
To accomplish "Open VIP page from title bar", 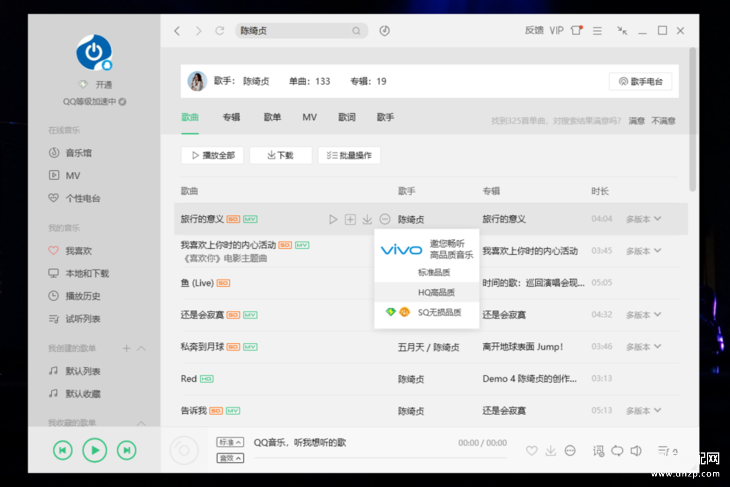I will 556,31.
